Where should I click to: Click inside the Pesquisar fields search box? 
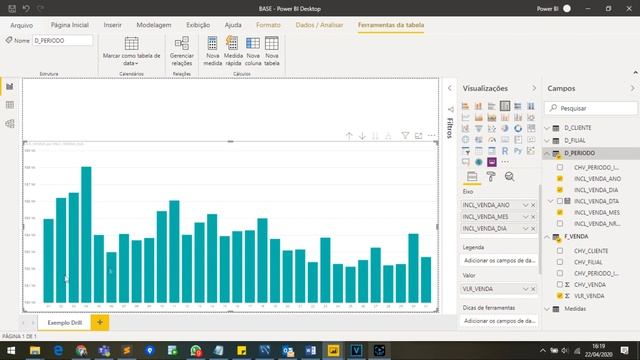click(591, 108)
